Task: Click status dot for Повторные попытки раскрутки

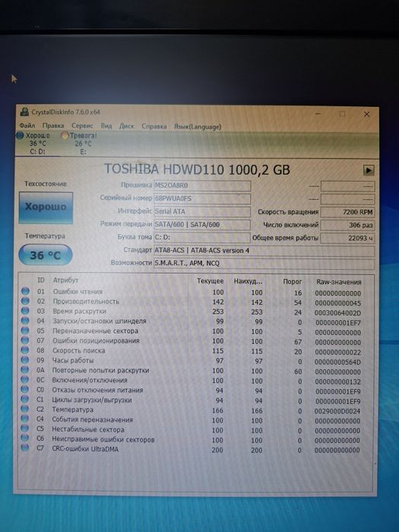Action: (x=25, y=369)
